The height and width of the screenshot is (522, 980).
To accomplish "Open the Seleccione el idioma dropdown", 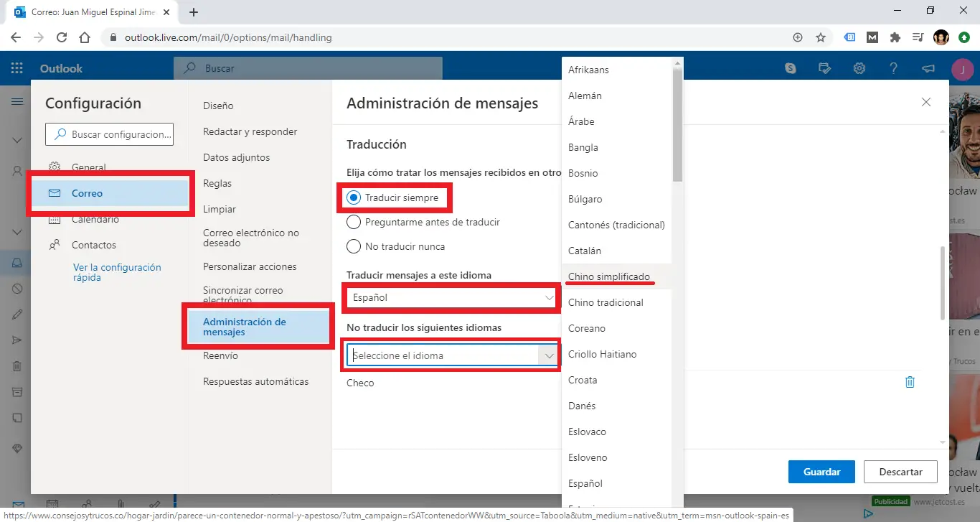I will point(451,354).
